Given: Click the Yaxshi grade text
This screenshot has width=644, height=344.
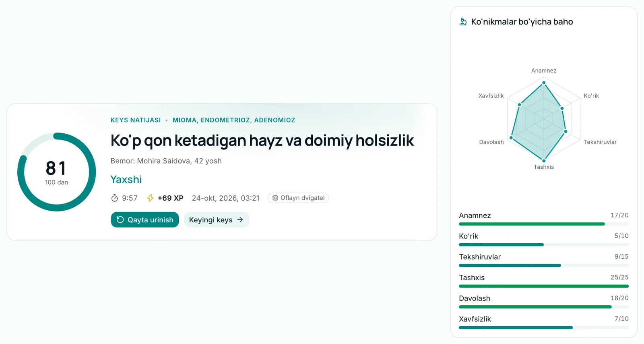Looking at the screenshot, I should (x=126, y=179).
